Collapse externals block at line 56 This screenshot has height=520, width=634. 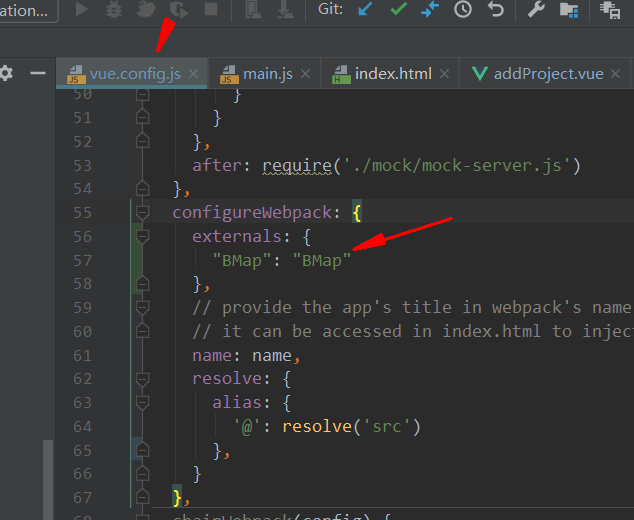(142, 236)
